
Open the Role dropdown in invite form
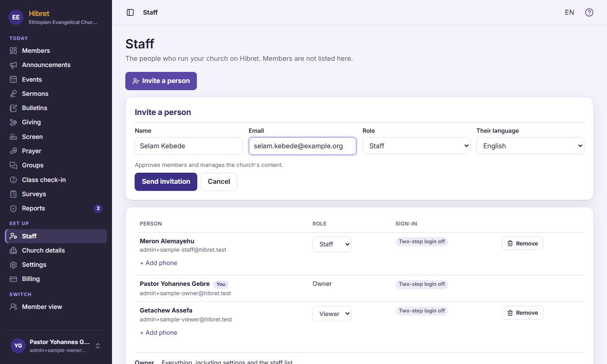tap(416, 146)
